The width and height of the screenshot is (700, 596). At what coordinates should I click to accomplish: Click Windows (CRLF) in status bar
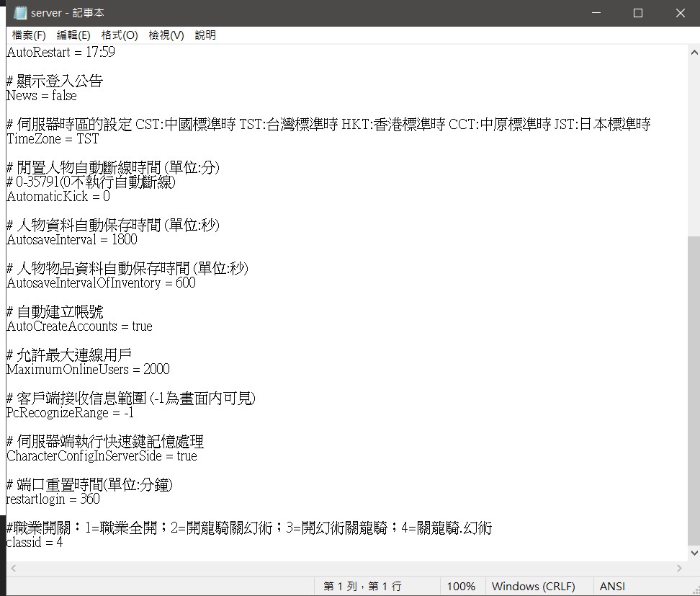(533, 586)
